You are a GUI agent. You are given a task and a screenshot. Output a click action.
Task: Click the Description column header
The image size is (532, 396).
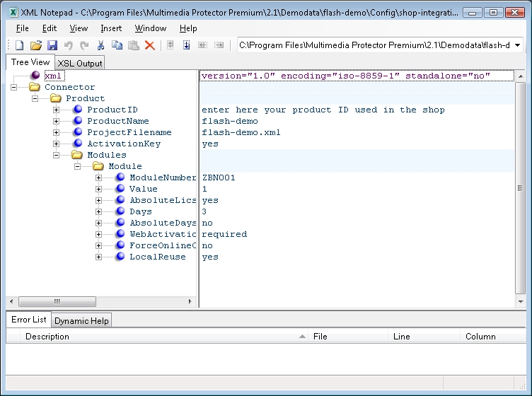47,337
